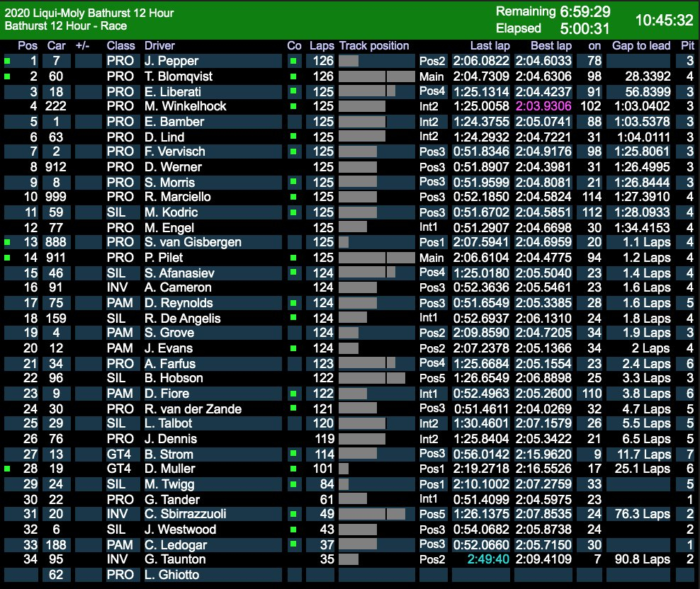
Task: Select driver D. Reynolds
Action: tap(179, 302)
